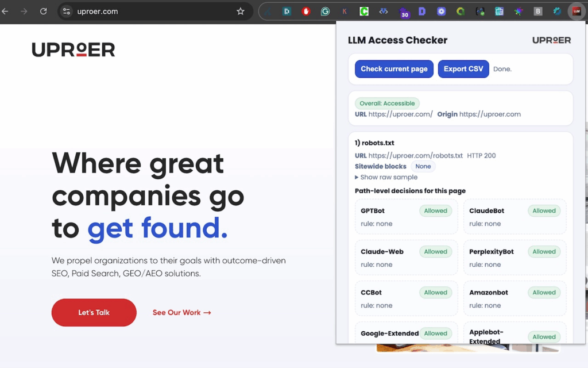Expand the Show raw sample disclosure
This screenshot has height=368, width=588.
pos(386,177)
